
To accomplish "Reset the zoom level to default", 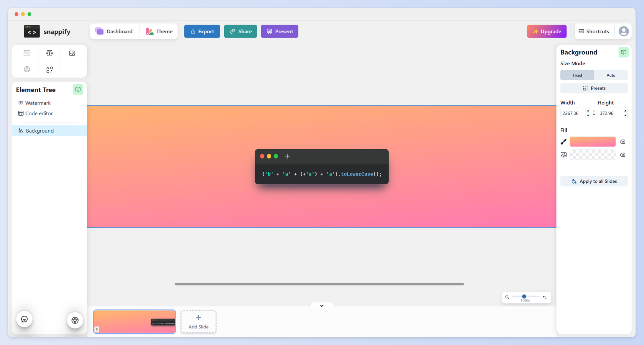I will (x=545, y=297).
